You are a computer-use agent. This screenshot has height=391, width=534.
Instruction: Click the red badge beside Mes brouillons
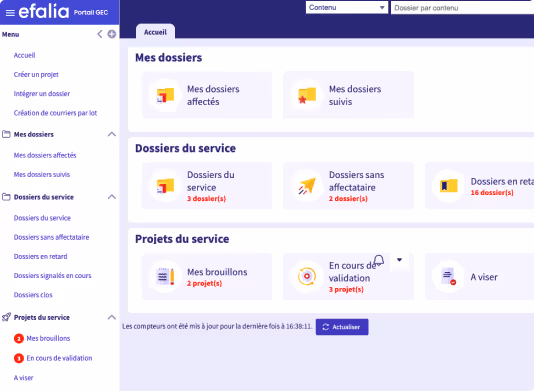click(19, 339)
